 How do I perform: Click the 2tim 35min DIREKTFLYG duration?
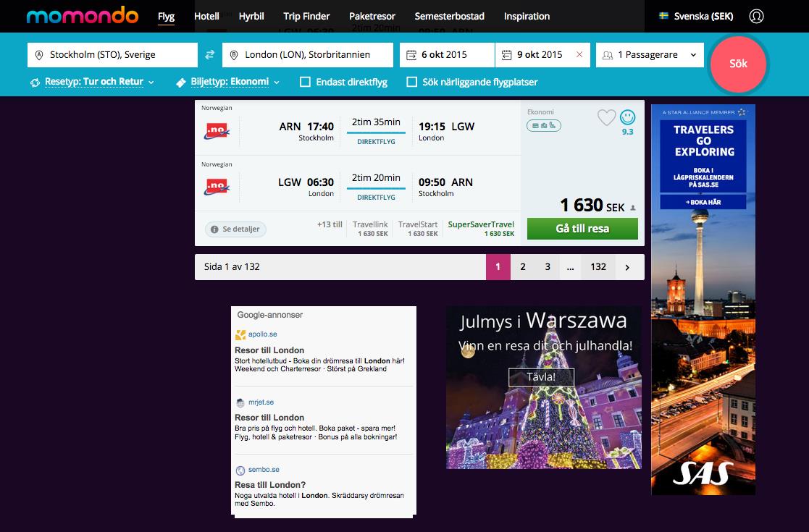pos(376,131)
